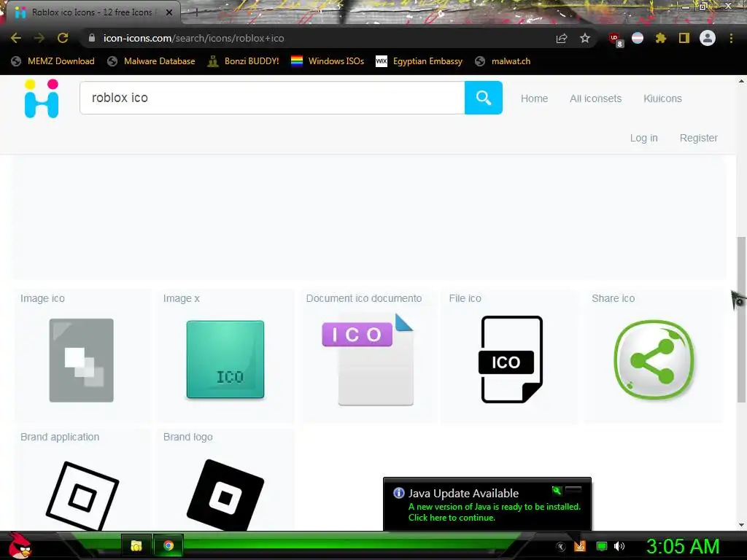747x560 pixels.
Task: Open the Chrome profile avatar
Action: click(708, 38)
